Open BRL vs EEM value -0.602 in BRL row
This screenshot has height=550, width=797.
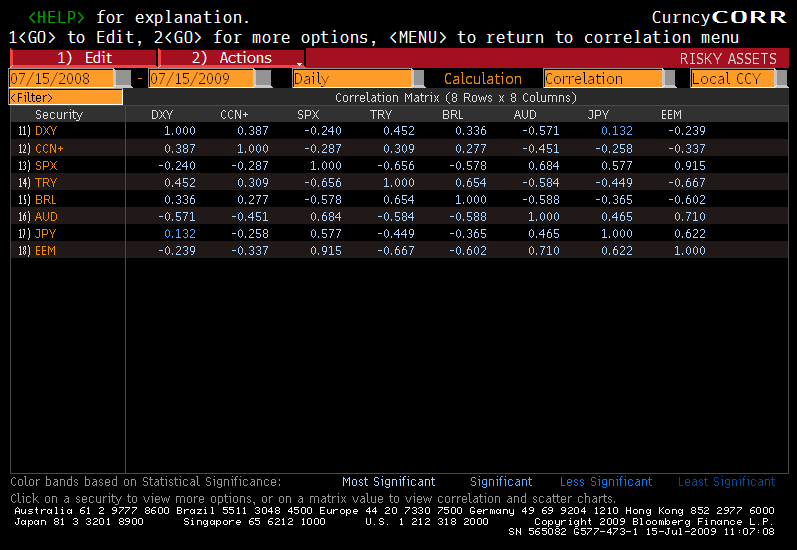pyautogui.click(x=687, y=200)
